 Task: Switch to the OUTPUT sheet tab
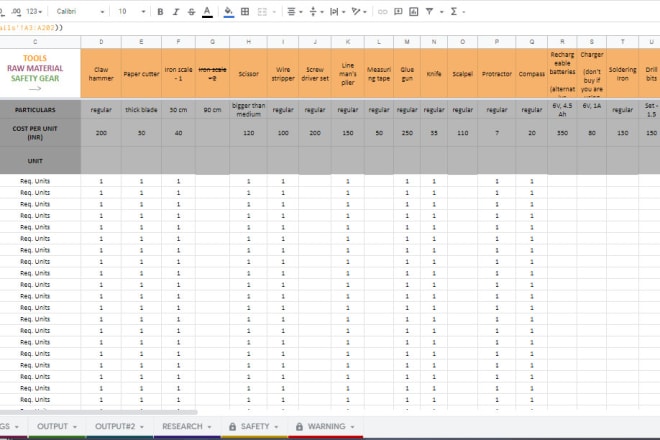click(52, 427)
